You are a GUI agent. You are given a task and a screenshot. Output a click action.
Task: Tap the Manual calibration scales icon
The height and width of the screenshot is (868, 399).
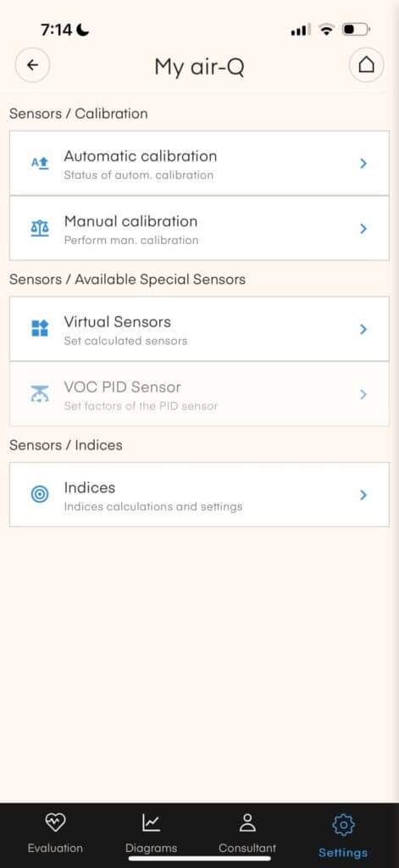pyautogui.click(x=40, y=228)
